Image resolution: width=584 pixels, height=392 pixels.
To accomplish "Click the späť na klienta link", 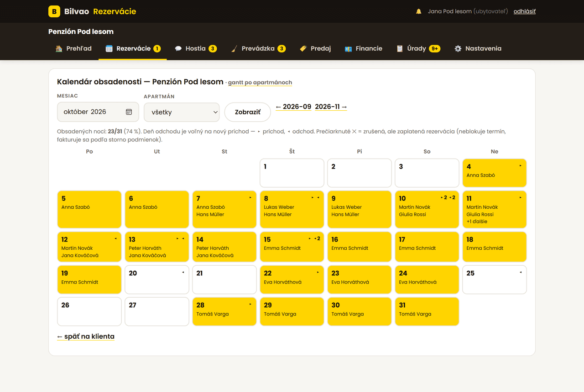I will pos(86,336).
